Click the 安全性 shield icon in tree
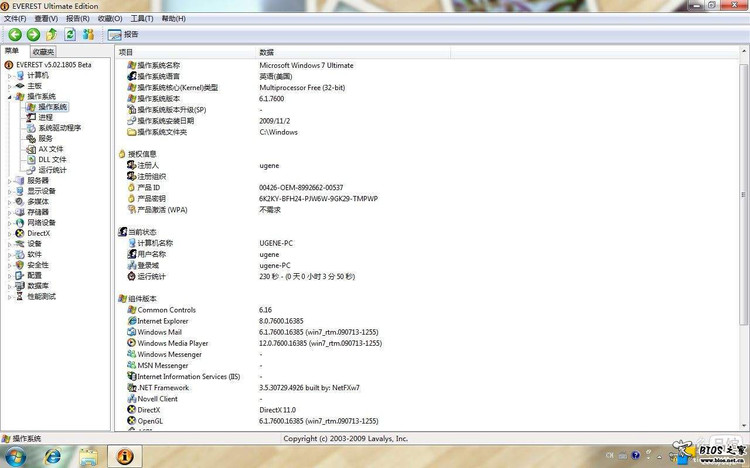Screen dimensions: 750x468 point(20,265)
